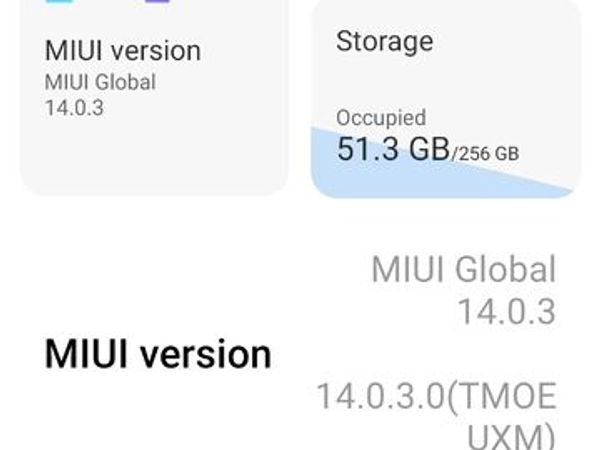Tap the purple logo fragment on MIUI card
Viewport: 600px width, 450px height.
[157, 1]
